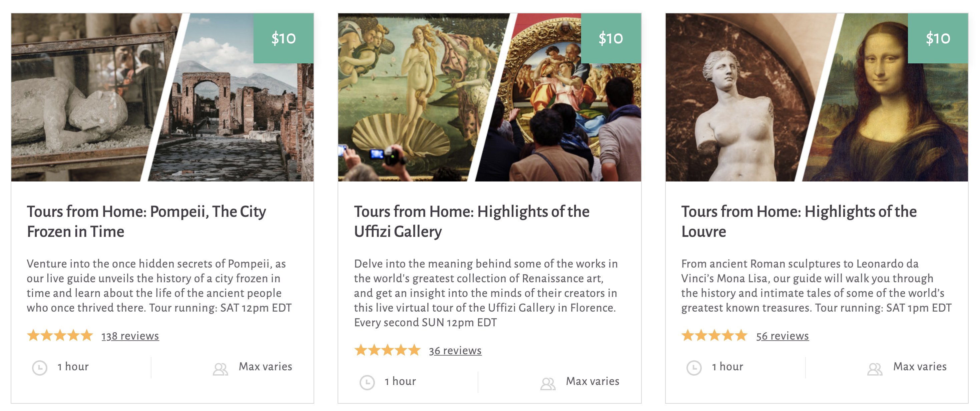Click star rating on Louvre tour
Viewport: 980px width, 411px height.
tap(714, 336)
